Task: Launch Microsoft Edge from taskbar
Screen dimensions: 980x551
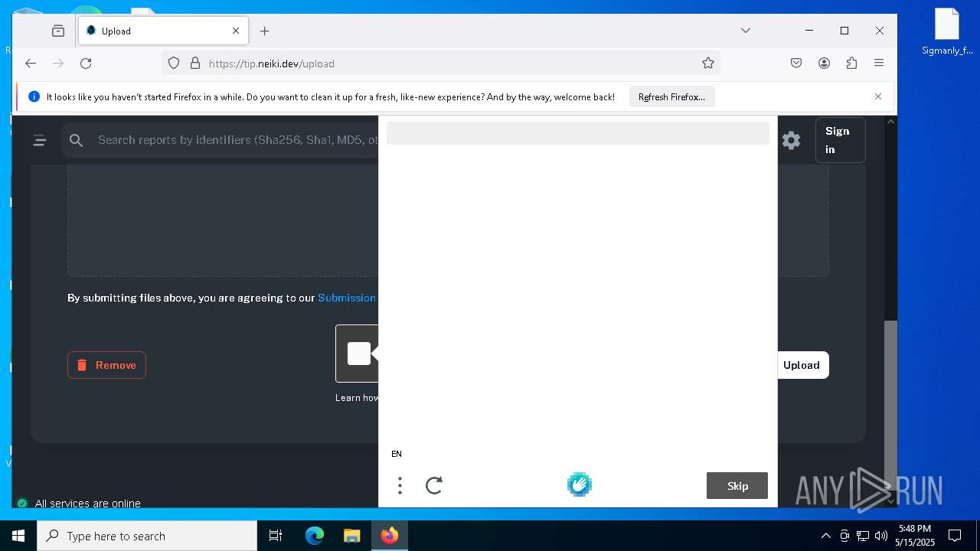Action: 315,536
